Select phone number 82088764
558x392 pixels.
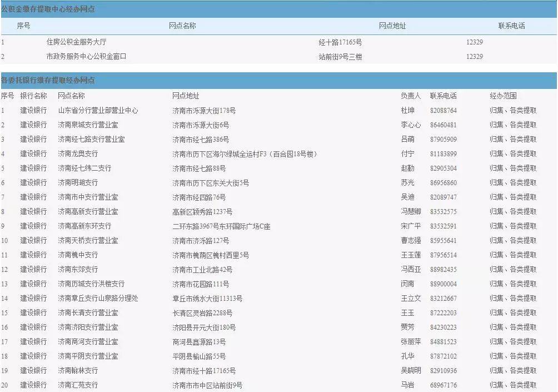[x=443, y=110]
